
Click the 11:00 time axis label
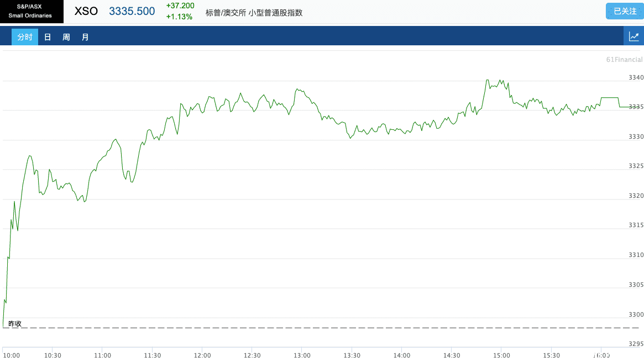click(102, 355)
